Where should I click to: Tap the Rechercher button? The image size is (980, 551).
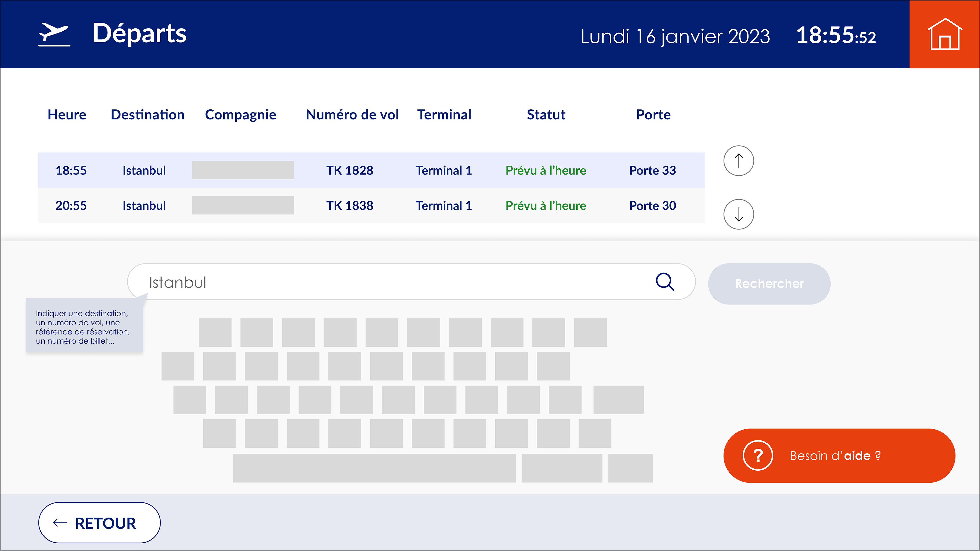coord(769,283)
